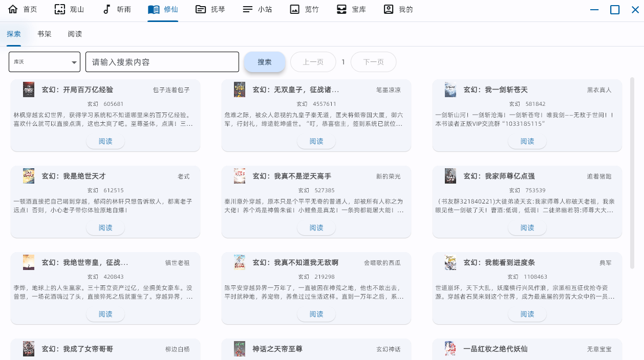Open 阅读 on 玄幻：我能看到进度条
The image size is (644, 360).
click(x=527, y=314)
